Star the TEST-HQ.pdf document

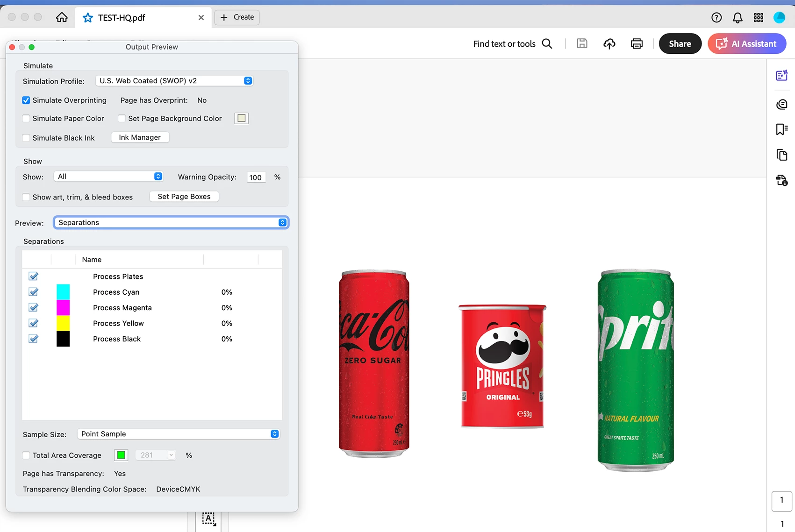pos(87,18)
